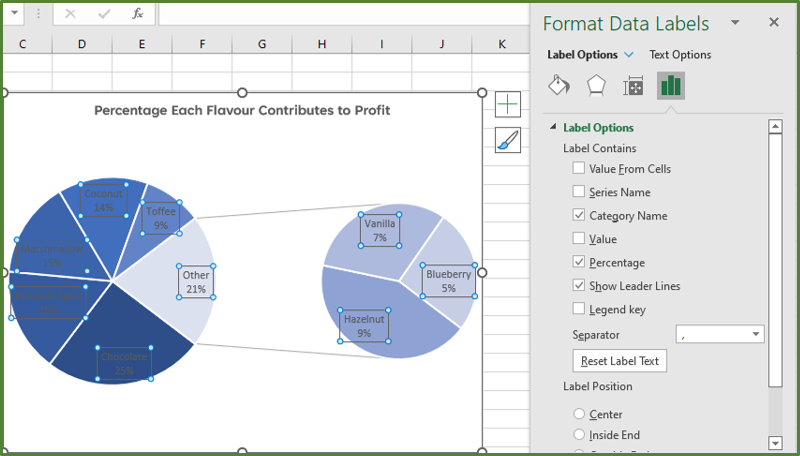Toggle the Show Leader Lines checkbox
The width and height of the screenshot is (800, 456).
[579, 285]
